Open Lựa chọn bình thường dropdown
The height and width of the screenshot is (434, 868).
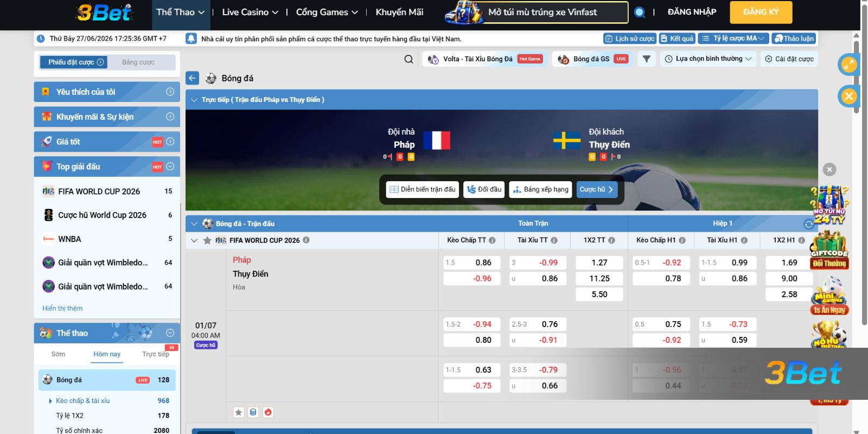coord(708,59)
